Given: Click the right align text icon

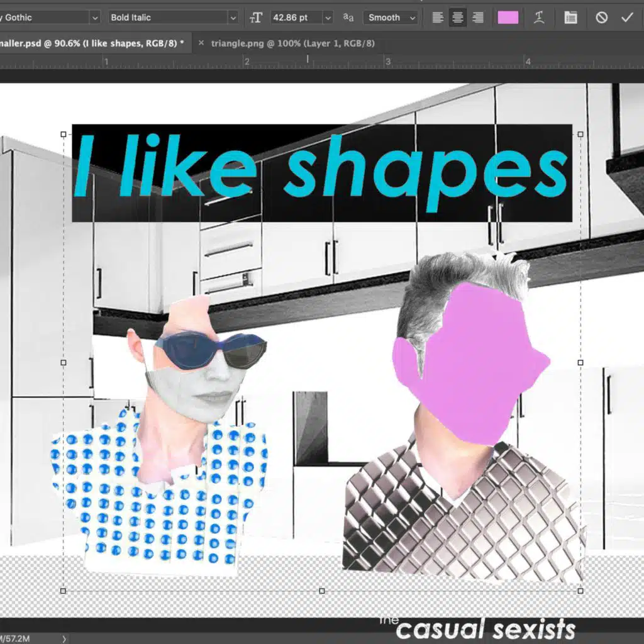Looking at the screenshot, I should (x=478, y=18).
